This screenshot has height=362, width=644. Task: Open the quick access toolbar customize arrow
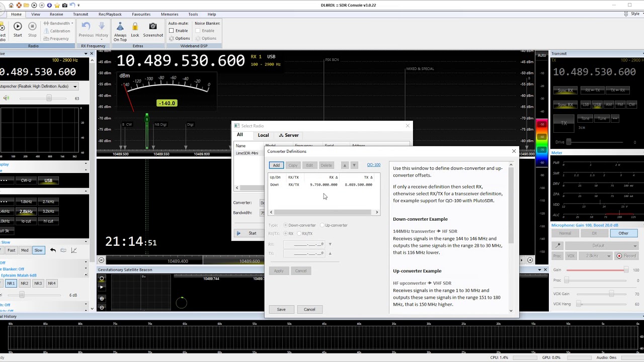coord(78,5)
